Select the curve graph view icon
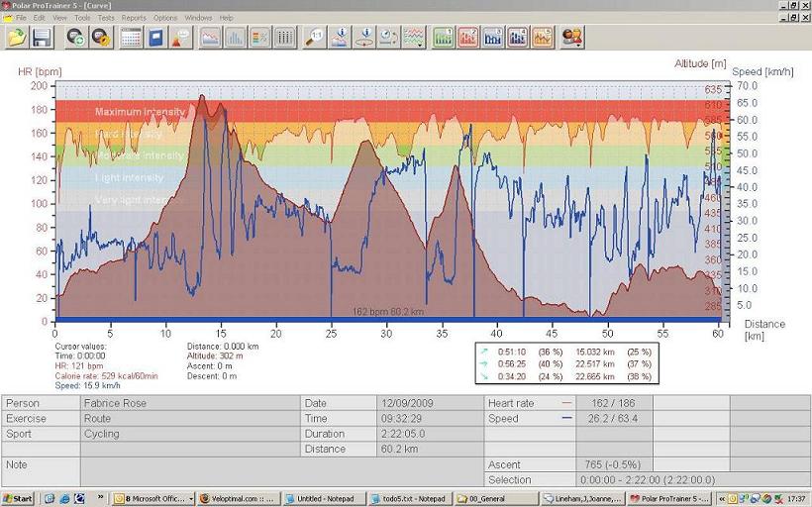 pos(210,38)
